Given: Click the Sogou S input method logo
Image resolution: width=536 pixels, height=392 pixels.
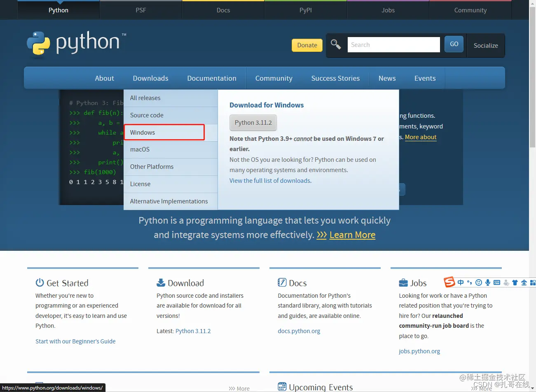Looking at the screenshot, I should pos(449,282).
